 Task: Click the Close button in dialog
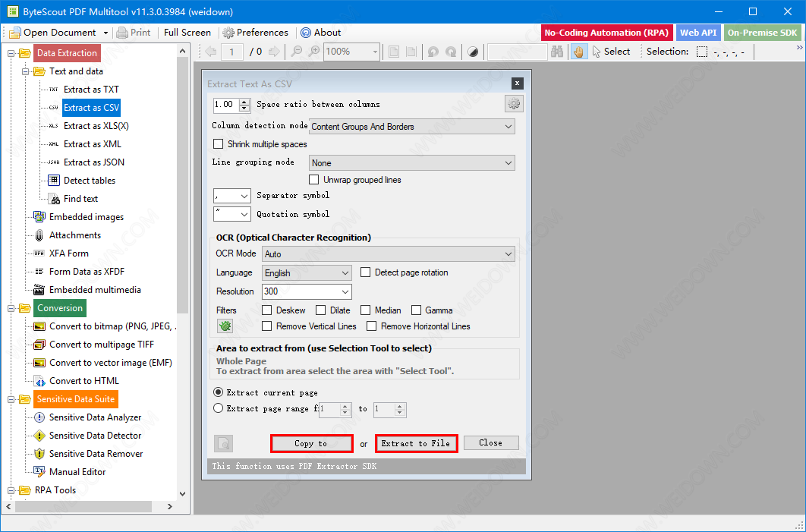491,442
